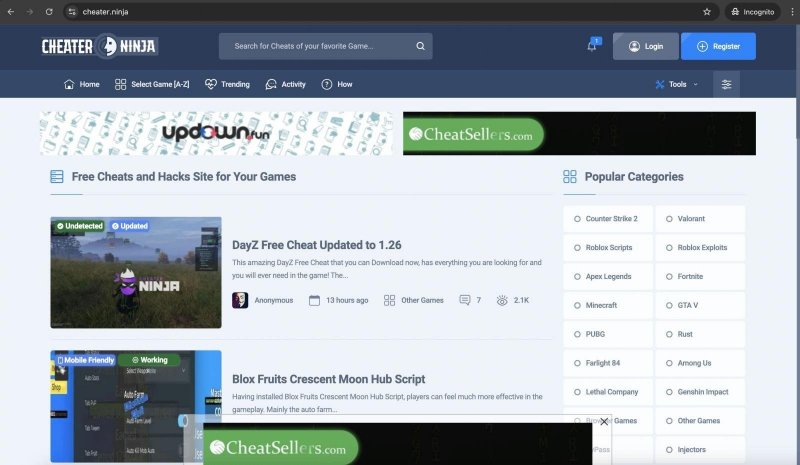Bookmark this page with the star icon
Viewport: 800px width, 465px height.
tap(707, 11)
